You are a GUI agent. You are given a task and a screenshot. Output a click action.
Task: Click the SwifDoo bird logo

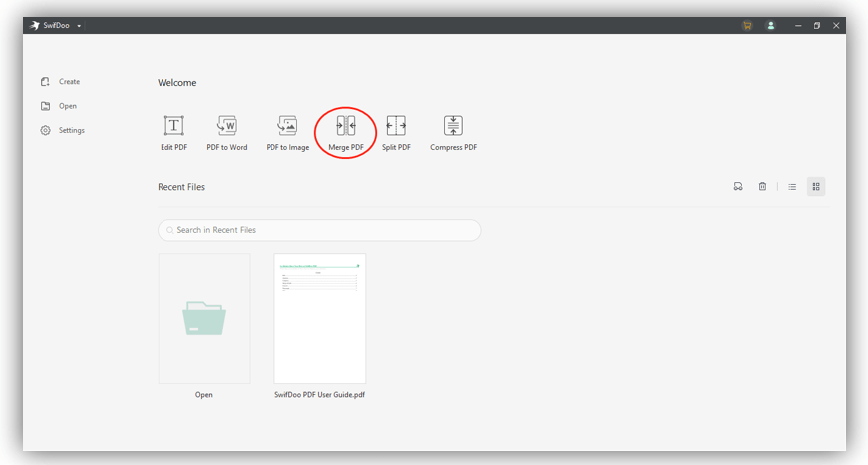35,26
